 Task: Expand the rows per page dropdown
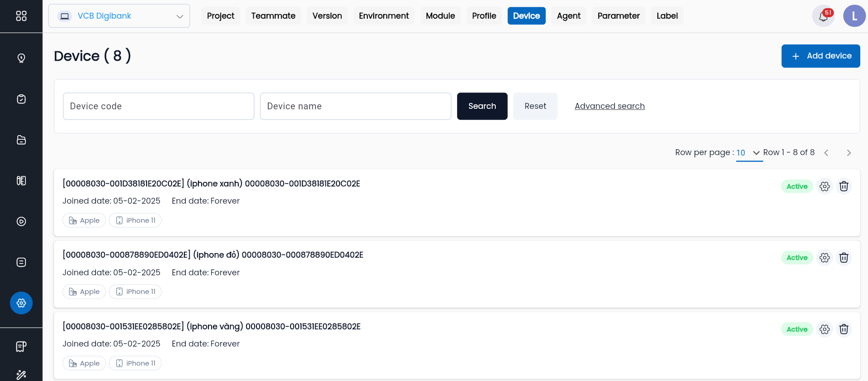point(749,153)
